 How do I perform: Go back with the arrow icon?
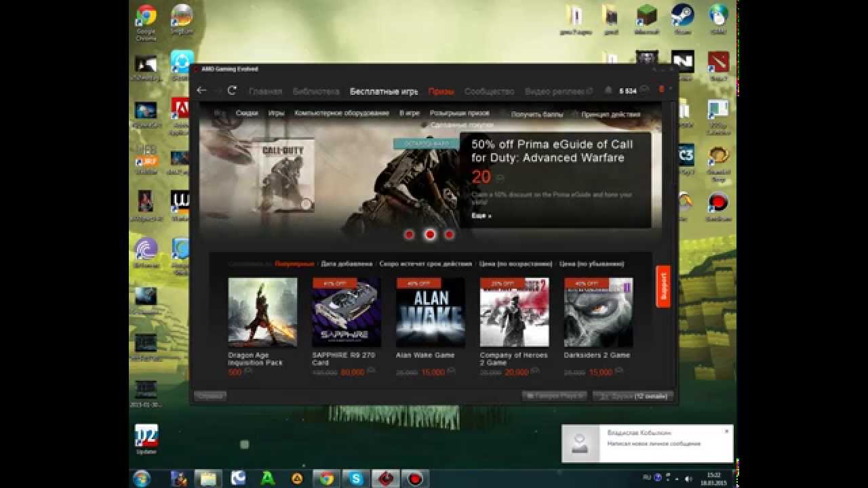pyautogui.click(x=201, y=91)
